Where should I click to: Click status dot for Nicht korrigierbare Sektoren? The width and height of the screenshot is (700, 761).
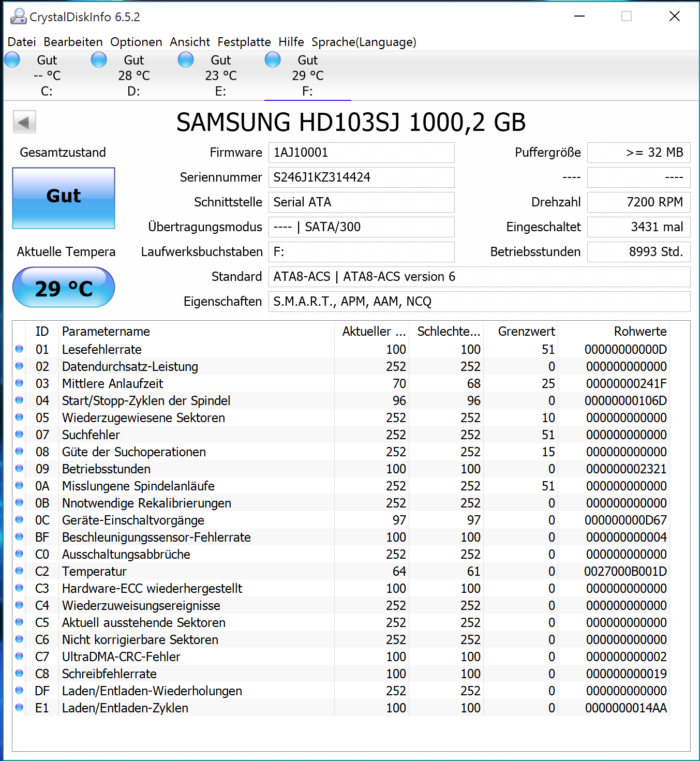[19, 639]
